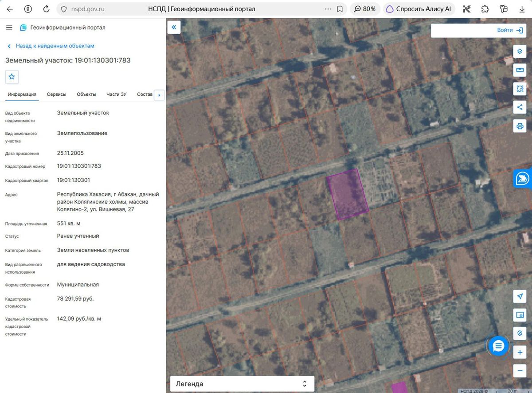Open the portal hamburger menu
532x393 pixels.
tap(9, 28)
